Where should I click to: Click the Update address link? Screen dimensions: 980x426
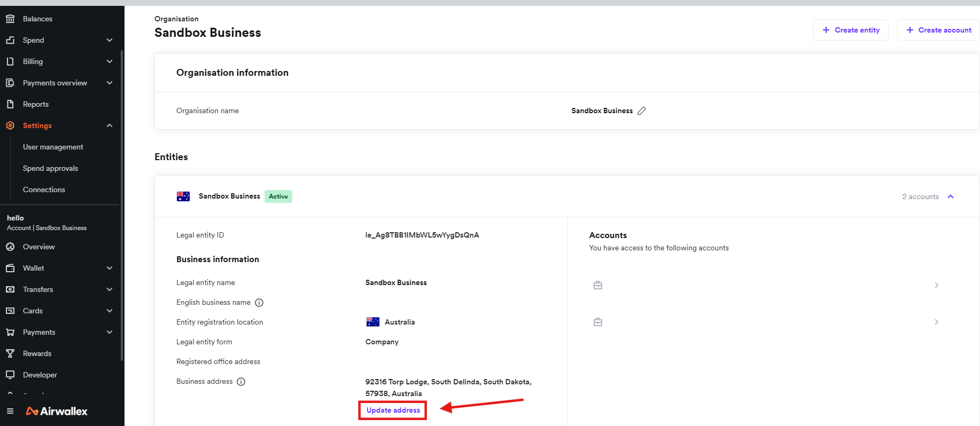[x=393, y=410]
